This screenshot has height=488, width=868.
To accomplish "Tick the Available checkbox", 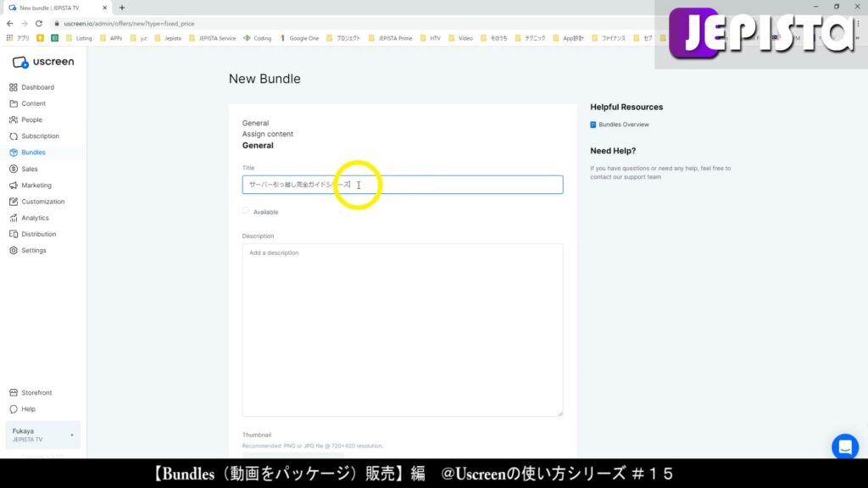I will point(246,211).
